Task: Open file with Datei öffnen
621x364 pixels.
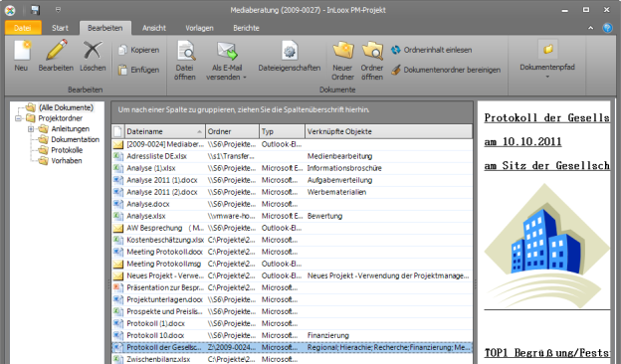Action: tap(185, 60)
